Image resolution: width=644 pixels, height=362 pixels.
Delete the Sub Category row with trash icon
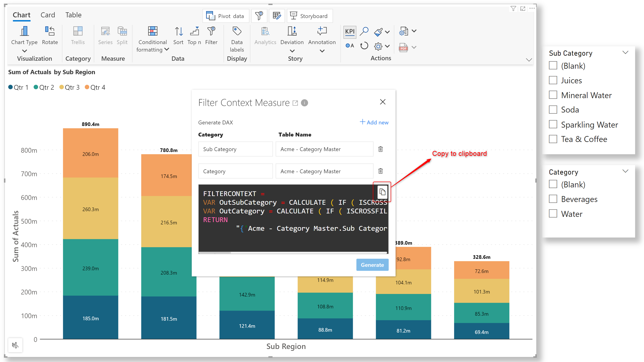pyautogui.click(x=380, y=149)
